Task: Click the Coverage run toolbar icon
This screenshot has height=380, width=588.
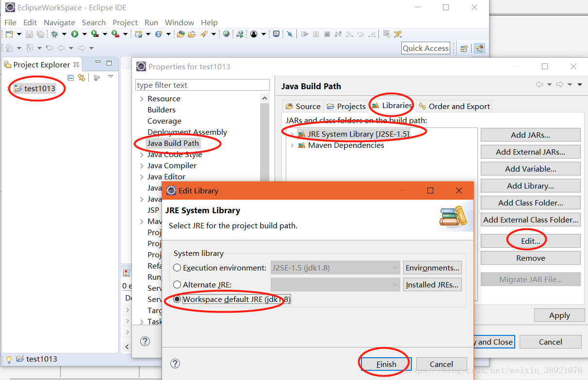Action: (95, 34)
